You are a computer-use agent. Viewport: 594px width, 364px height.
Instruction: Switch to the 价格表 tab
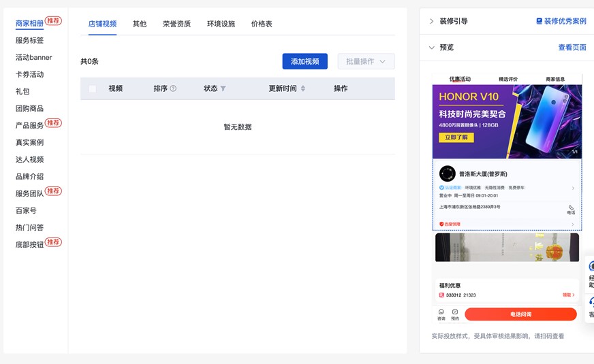point(262,24)
